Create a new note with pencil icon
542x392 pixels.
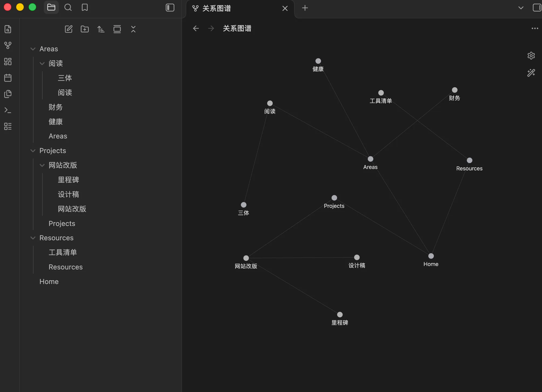(69, 29)
